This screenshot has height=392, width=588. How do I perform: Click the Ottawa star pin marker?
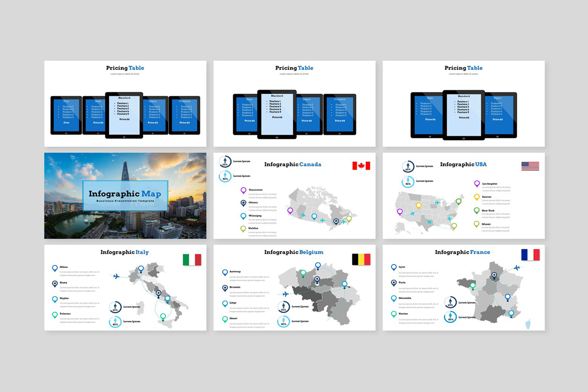coord(243,203)
